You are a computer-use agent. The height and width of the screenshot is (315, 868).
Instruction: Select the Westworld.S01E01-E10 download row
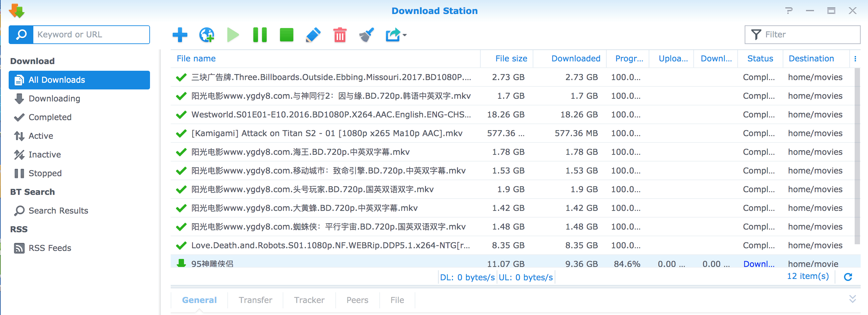(x=513, y=115)
